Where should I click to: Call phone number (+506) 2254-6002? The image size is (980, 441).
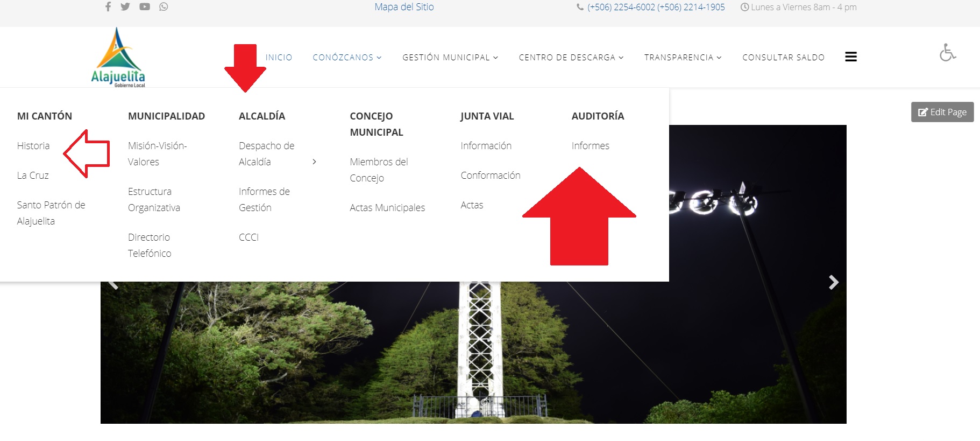pos(621,7)
